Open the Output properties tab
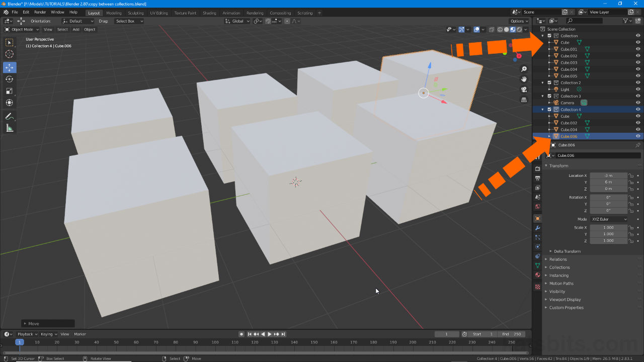The height and width of the screenshot is (362, 644). (x=537, y=178)
